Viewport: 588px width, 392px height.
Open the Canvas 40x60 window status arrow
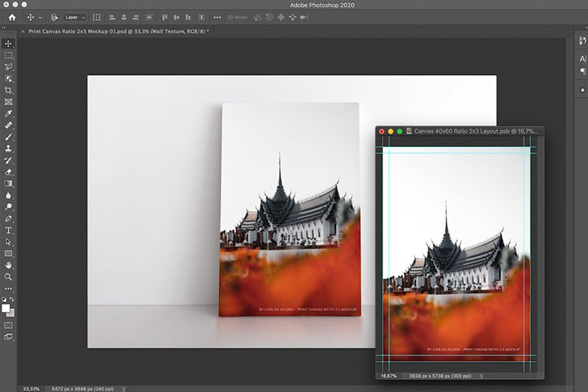[x=481, y=376]
